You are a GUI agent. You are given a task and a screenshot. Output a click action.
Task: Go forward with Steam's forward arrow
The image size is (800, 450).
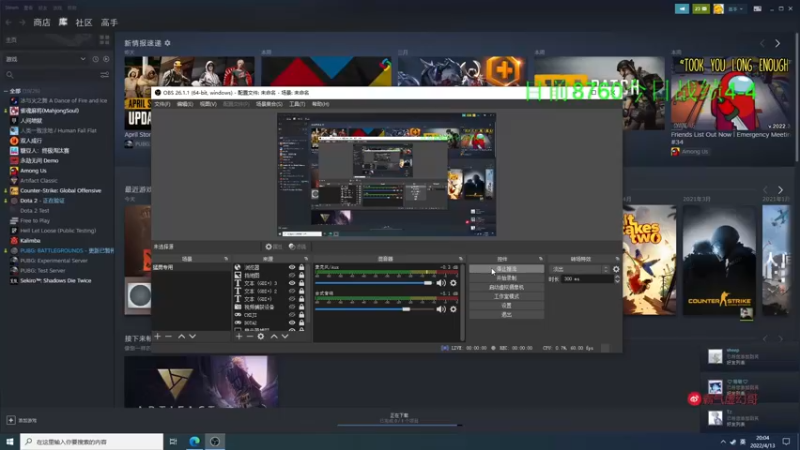coord(22,22)
